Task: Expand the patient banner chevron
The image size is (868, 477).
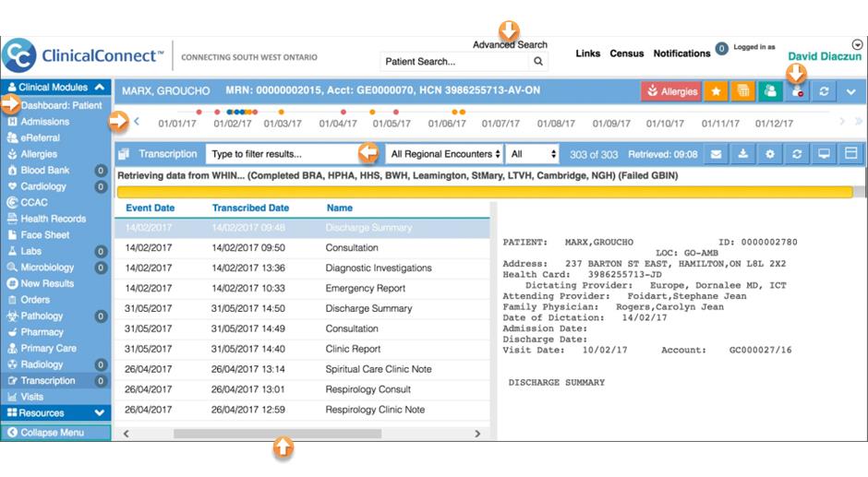Action: (850, 92)
